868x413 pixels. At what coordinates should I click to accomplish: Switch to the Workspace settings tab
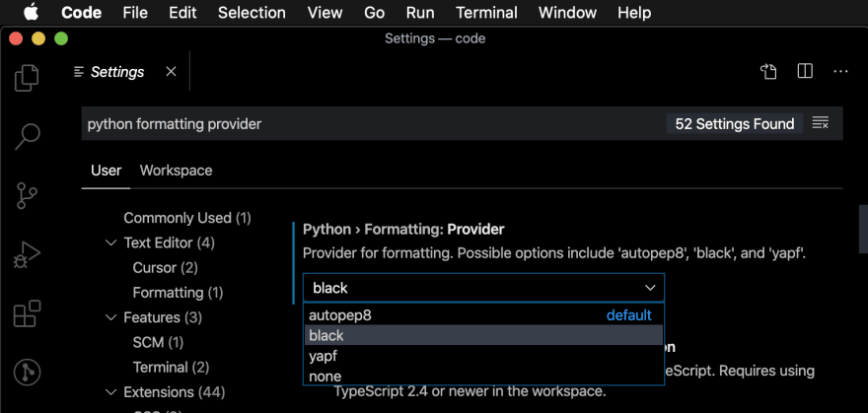click(176, 171)
